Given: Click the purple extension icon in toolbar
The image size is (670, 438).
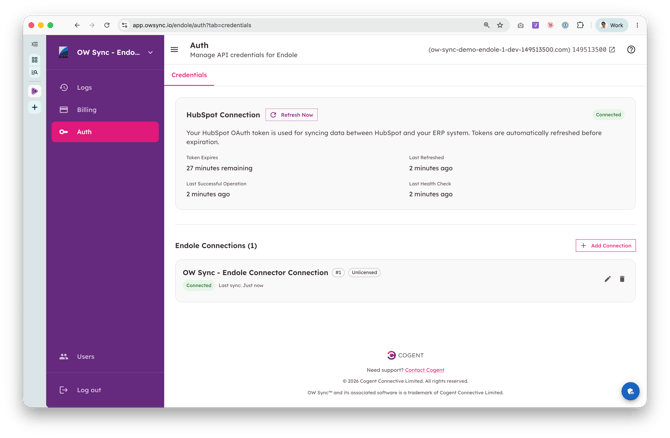Looking at the screenshot, I should (535, 25).
